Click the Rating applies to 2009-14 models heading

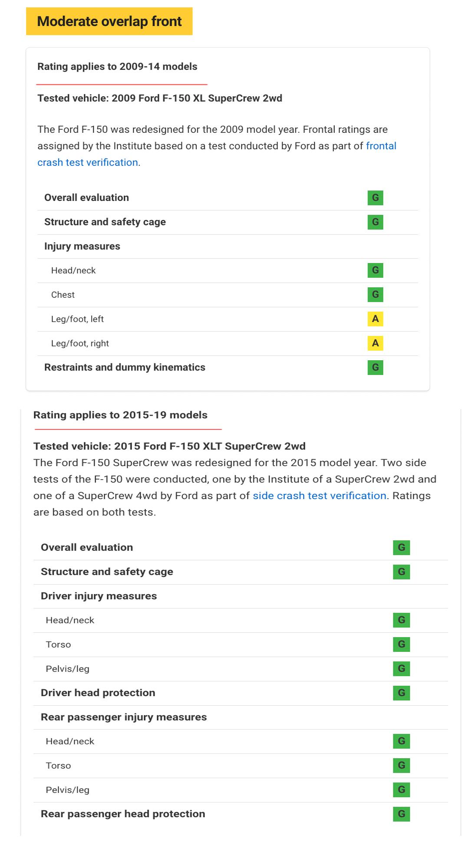tap(117, 66)
